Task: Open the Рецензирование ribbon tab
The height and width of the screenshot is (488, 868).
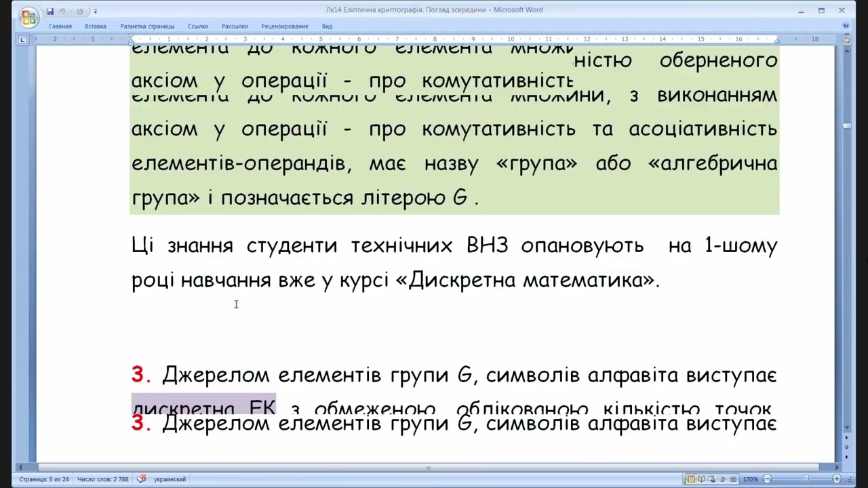Action: (x=285, y=26)
